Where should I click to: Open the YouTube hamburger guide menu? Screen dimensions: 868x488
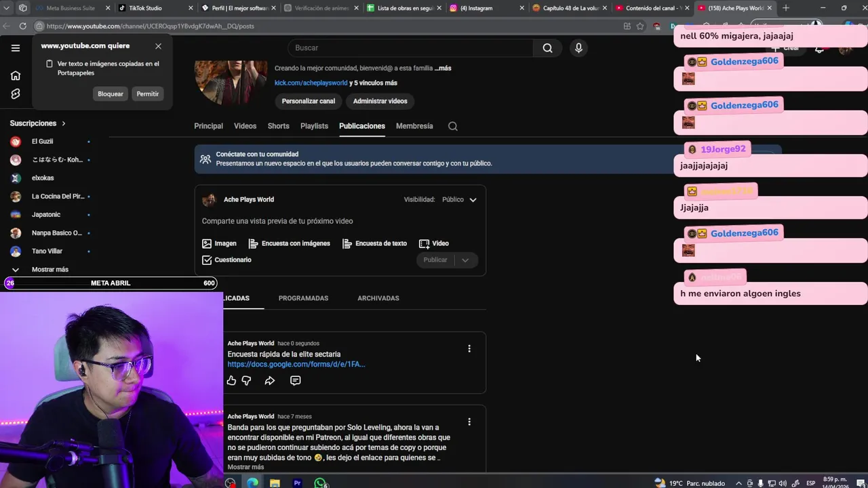[x=16, y=48]
